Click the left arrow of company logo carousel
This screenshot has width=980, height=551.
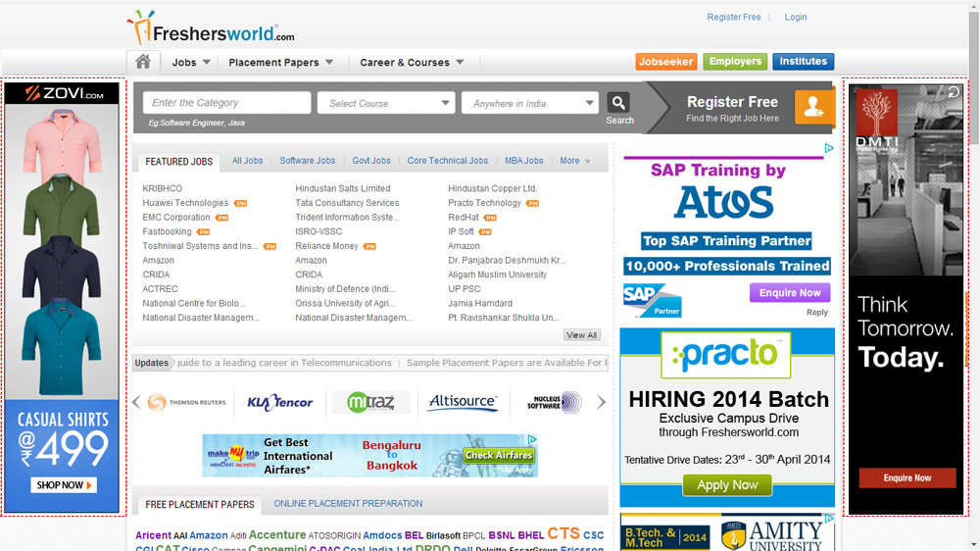[x=137, y=402]
